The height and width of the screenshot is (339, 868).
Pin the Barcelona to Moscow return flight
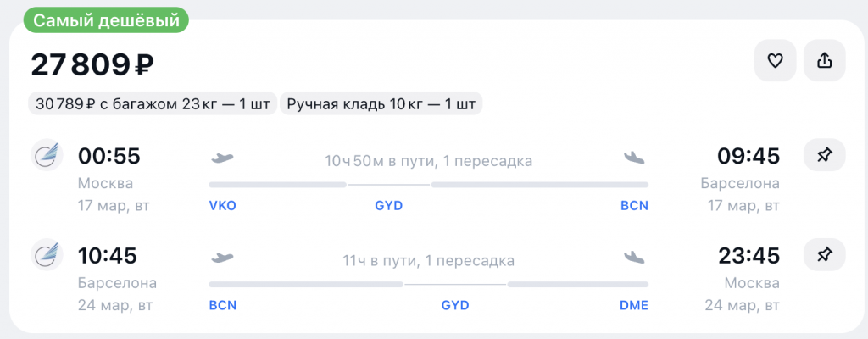coord(824,254)
